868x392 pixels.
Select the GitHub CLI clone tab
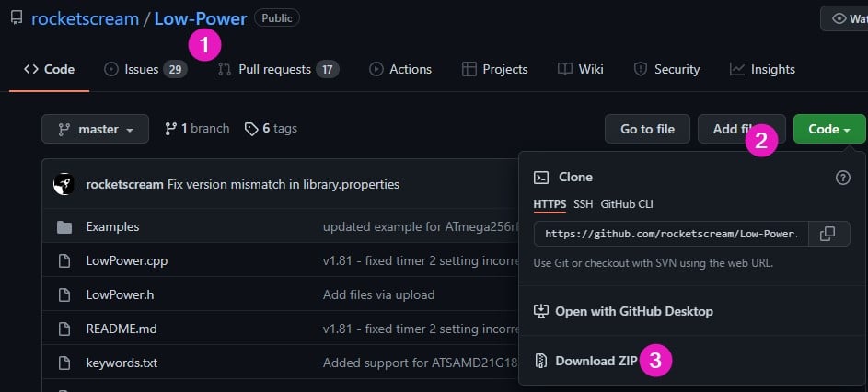[627, 203]
